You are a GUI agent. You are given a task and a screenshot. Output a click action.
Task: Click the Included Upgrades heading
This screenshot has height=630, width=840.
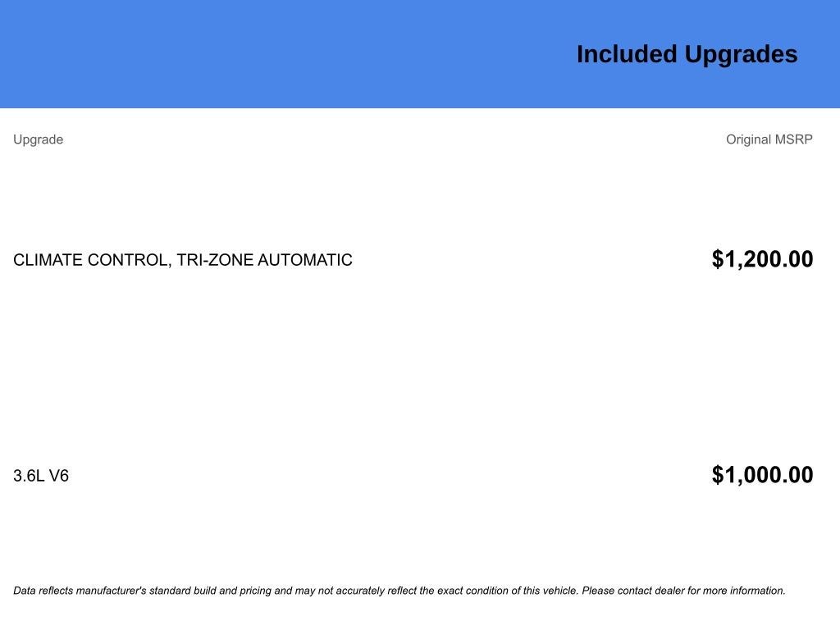[687, 55]
